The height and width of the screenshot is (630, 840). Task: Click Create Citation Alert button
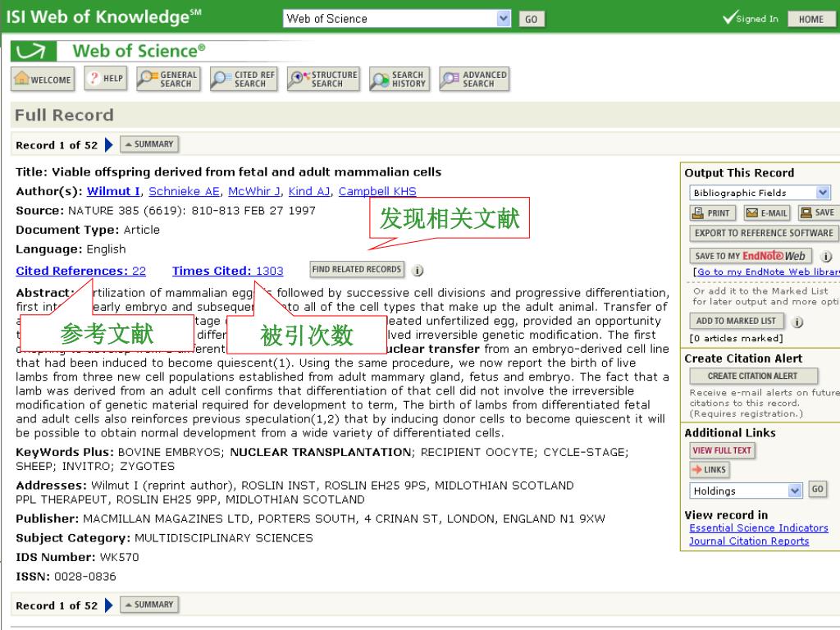click(x=752, y=377)
